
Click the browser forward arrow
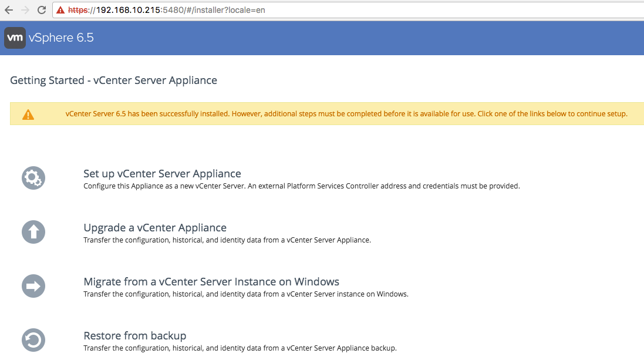tap(25, 10)
